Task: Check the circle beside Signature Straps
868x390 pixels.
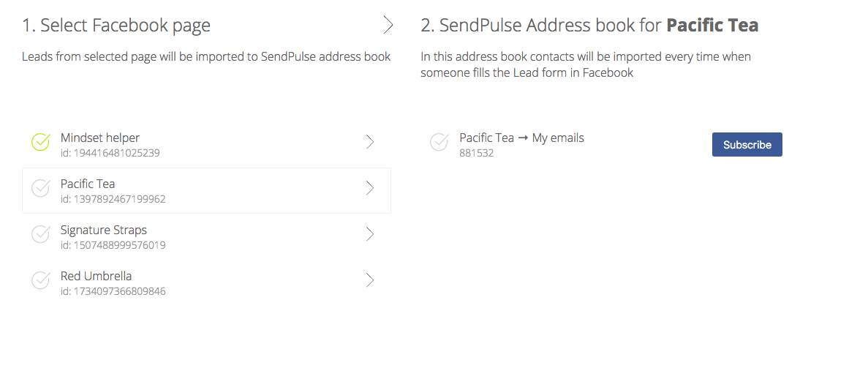Action: click(x=41, y=234)
